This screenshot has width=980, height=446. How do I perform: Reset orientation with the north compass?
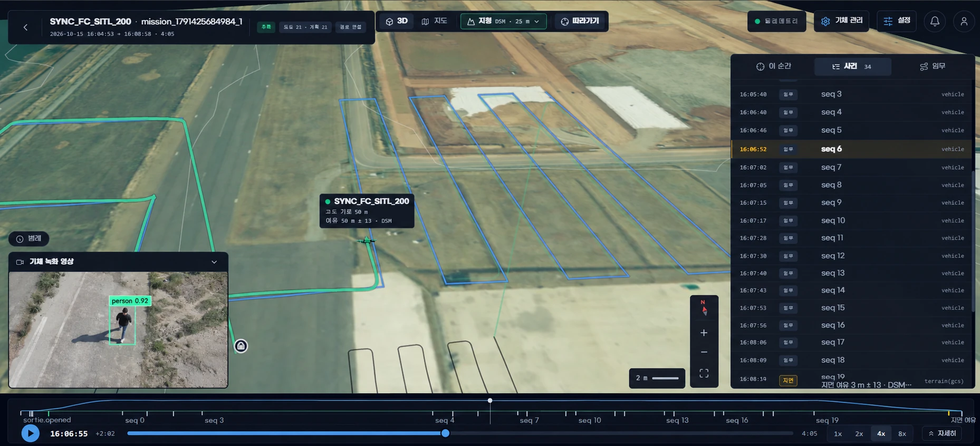tap(704, 308)
